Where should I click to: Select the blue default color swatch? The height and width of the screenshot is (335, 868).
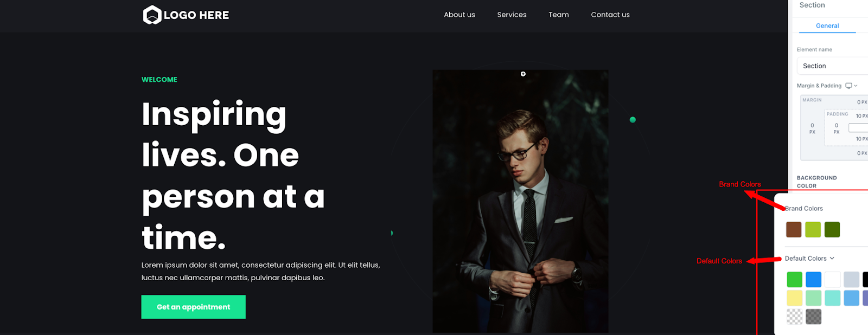[813, 279]
